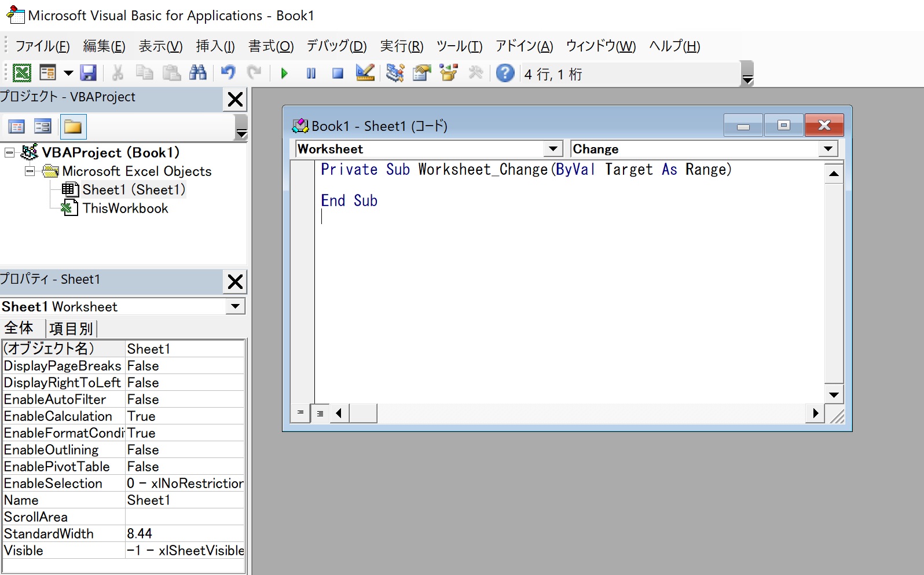Image resolution: width=924 pixels, height=575 pixels.
Task: Click Procedure View button in code window
Action: point(300,413)
